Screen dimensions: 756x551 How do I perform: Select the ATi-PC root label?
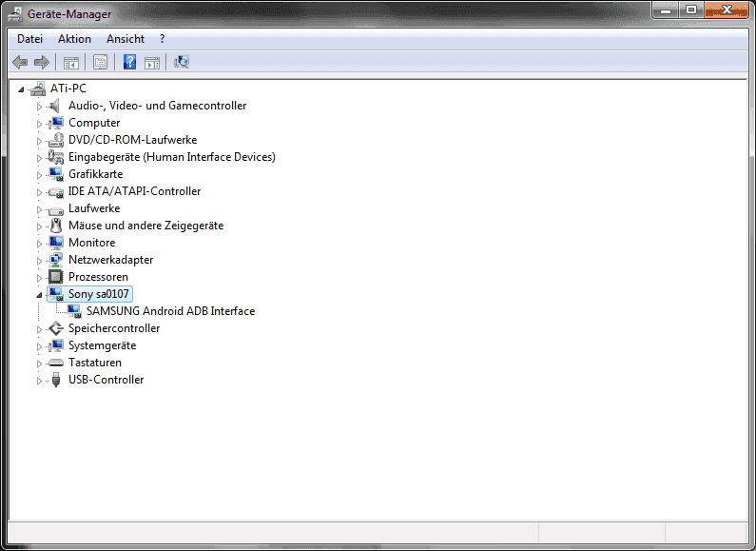pyautogui.click(x=68, y=89)
